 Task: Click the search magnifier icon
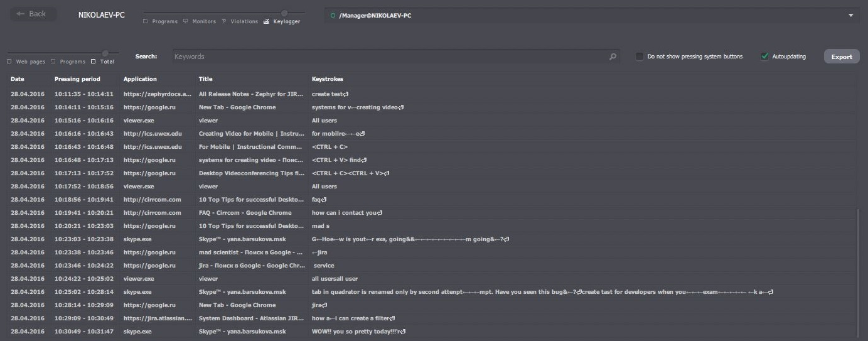coord(613,57)
